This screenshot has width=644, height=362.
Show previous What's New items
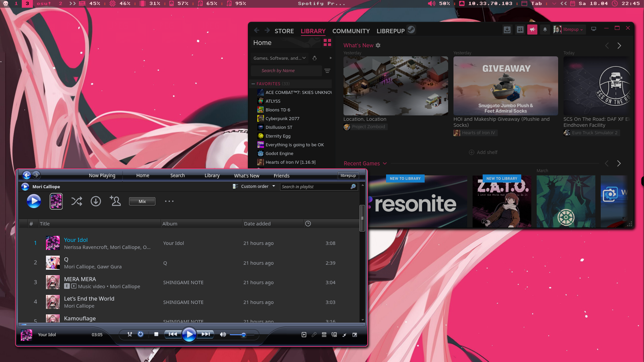coord(607,46)
